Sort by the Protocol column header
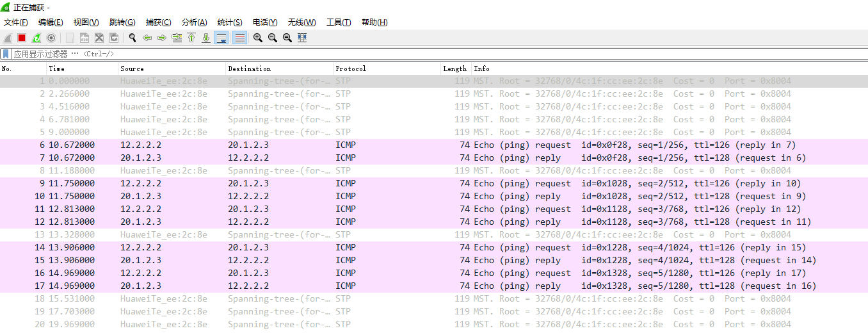The height and width of the screenshot is (333, 868). coord(387,69)
